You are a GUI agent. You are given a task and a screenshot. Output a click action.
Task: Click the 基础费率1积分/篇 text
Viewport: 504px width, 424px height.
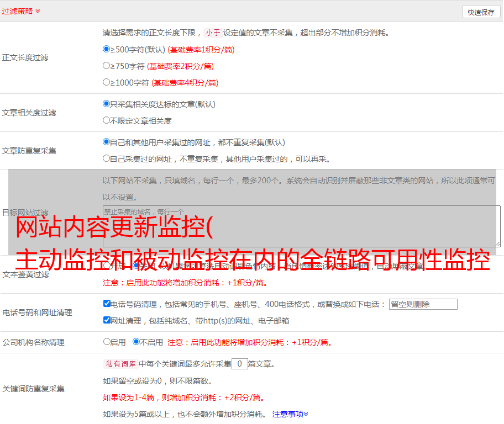point(201,50)
